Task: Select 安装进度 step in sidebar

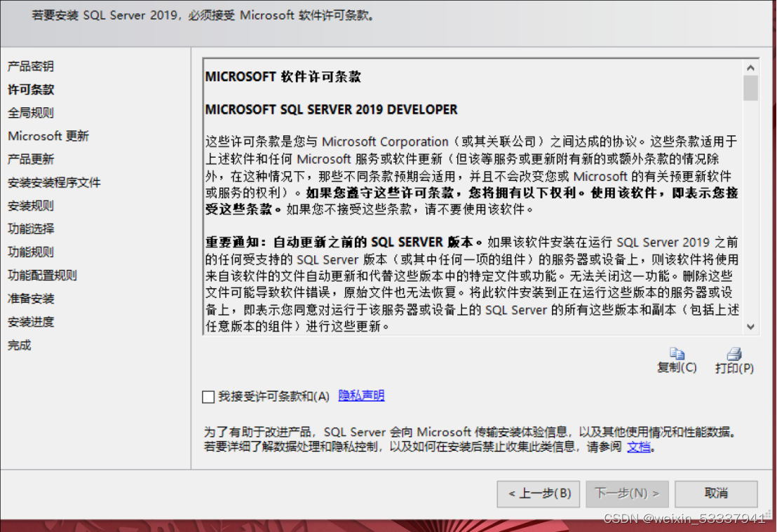Action: coord(31,322)
